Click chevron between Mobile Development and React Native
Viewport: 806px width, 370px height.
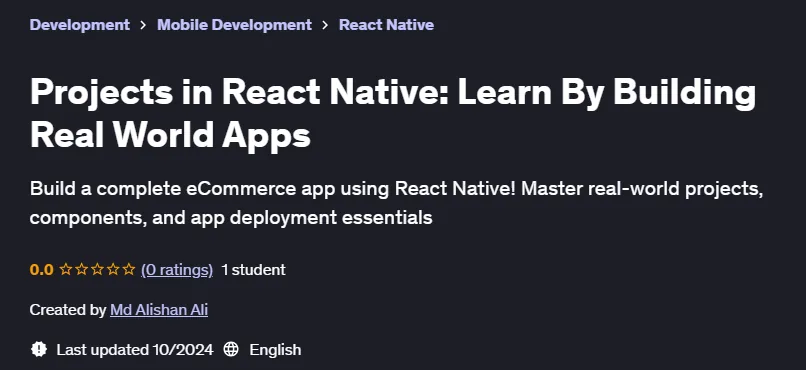pos(325,25)
